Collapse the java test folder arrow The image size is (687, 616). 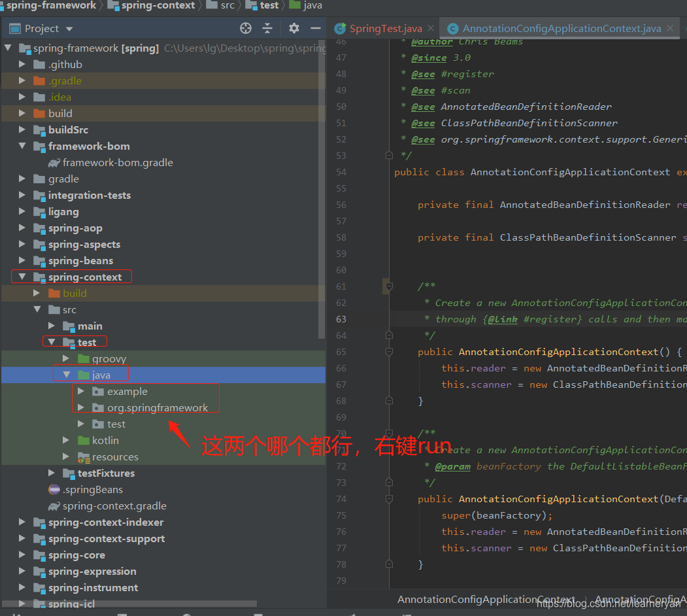pyautogui.click(x=67, y=375)
